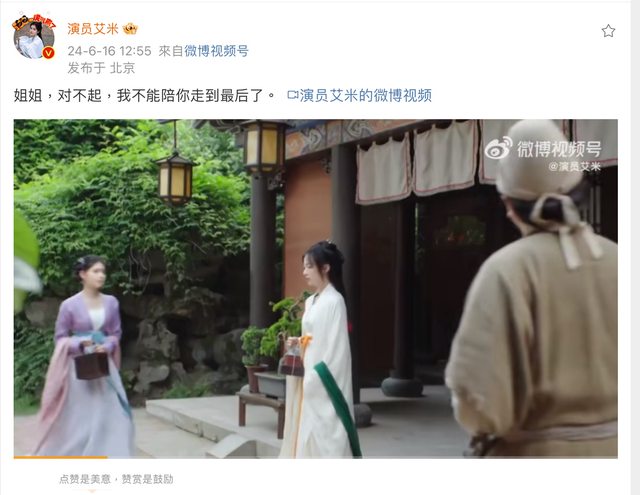Open 演员艾米's profile avatar

point(34,38)
